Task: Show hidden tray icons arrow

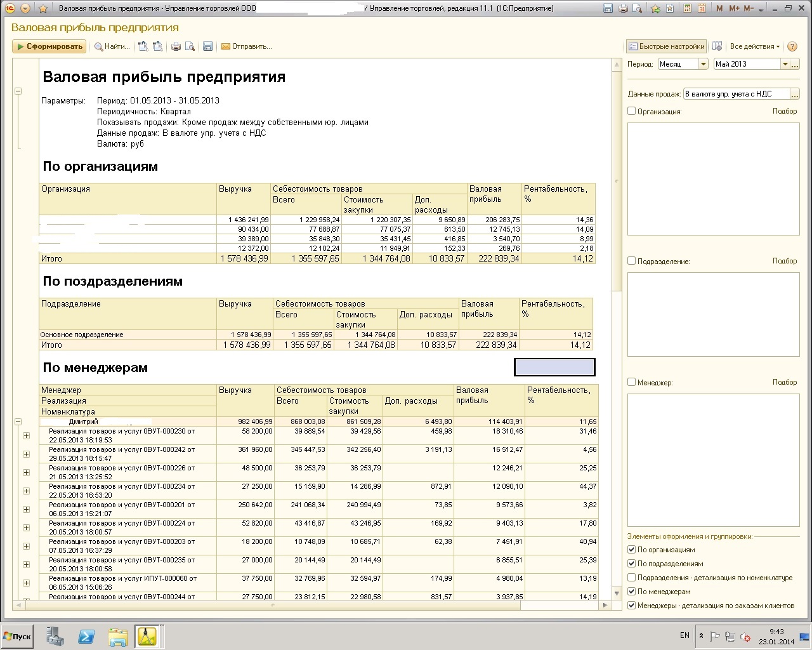Action: tap(701, 636)
